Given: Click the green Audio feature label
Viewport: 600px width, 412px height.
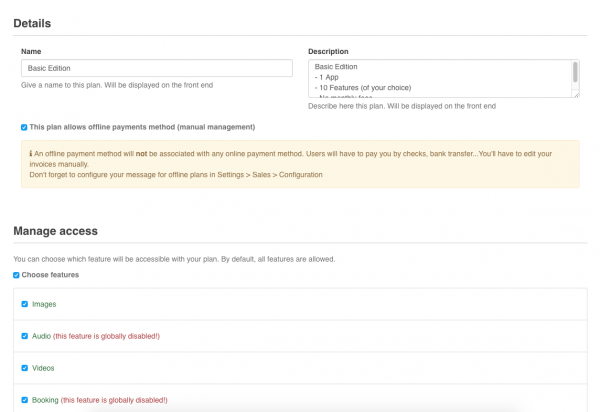Looking at the screenshot, I should 42,336.
